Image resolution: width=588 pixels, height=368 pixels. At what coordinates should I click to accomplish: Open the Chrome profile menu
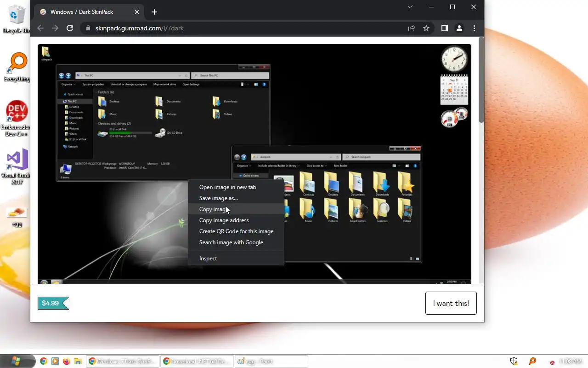tap(459, 28)
